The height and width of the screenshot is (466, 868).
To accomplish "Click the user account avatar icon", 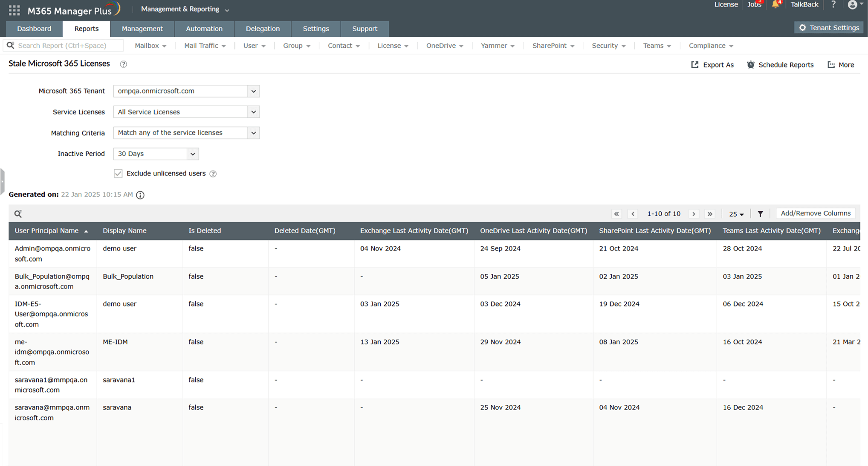I will coord(852,5).
